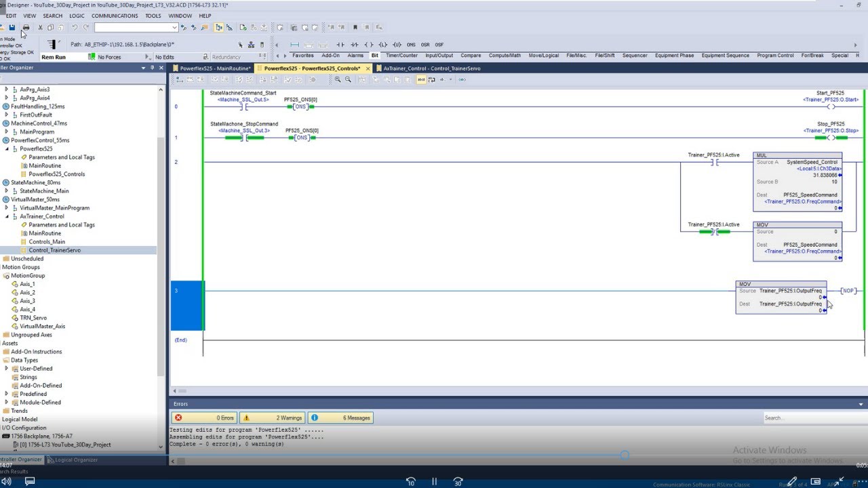
Task: Expand the User-Defined data types node
Action: tap(7, 369)
